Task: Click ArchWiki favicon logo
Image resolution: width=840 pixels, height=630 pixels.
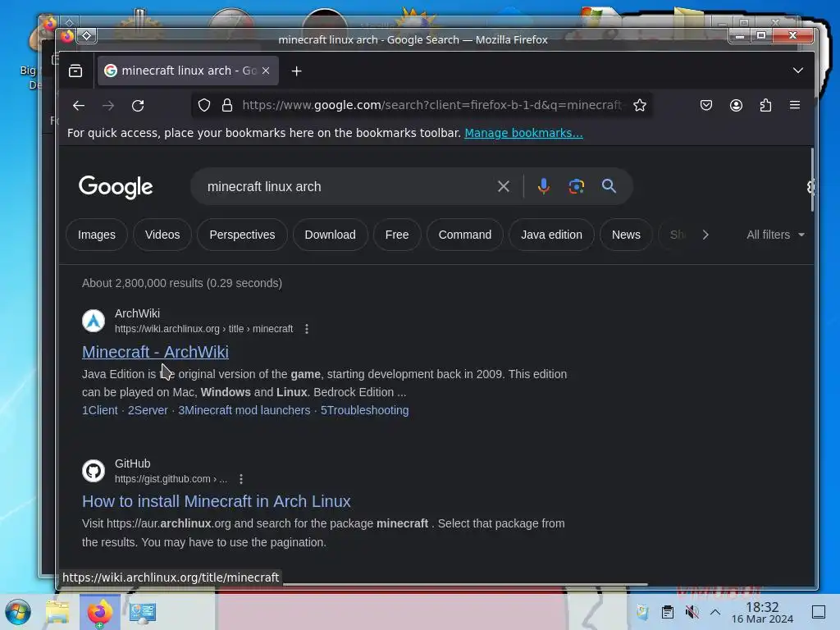Action: tap(94, 321)
